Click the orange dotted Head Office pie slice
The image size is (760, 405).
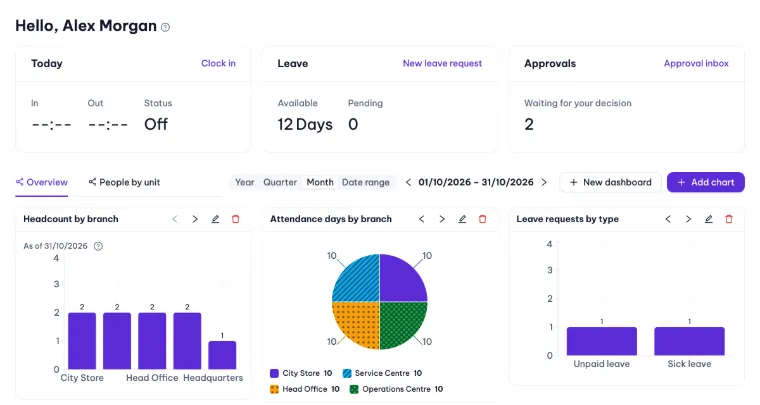pyautogui.click(x=360, y=322)
